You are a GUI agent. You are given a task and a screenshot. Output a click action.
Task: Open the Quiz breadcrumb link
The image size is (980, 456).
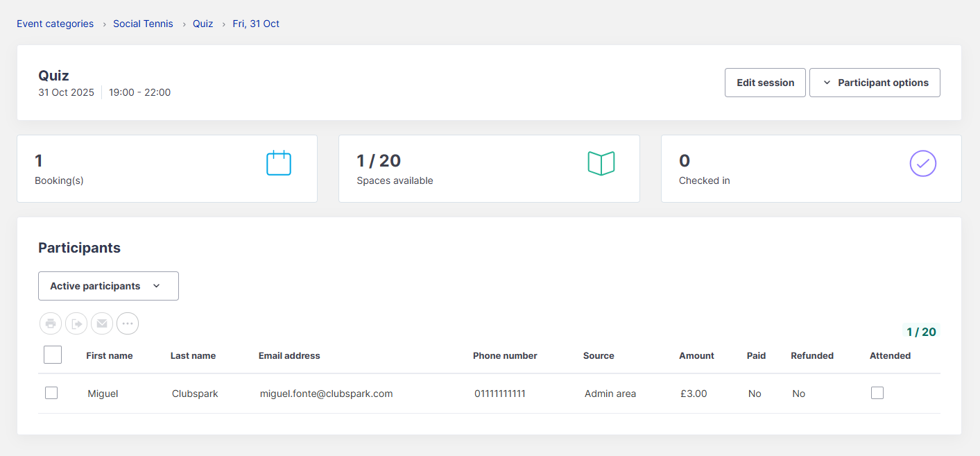(x=203, y=24)
